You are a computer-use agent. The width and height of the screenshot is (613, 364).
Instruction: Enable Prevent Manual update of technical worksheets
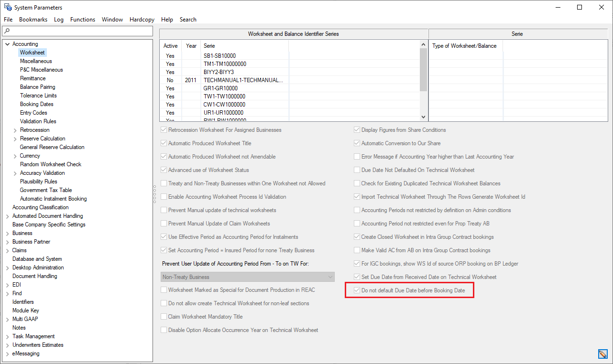click(164, 210)
